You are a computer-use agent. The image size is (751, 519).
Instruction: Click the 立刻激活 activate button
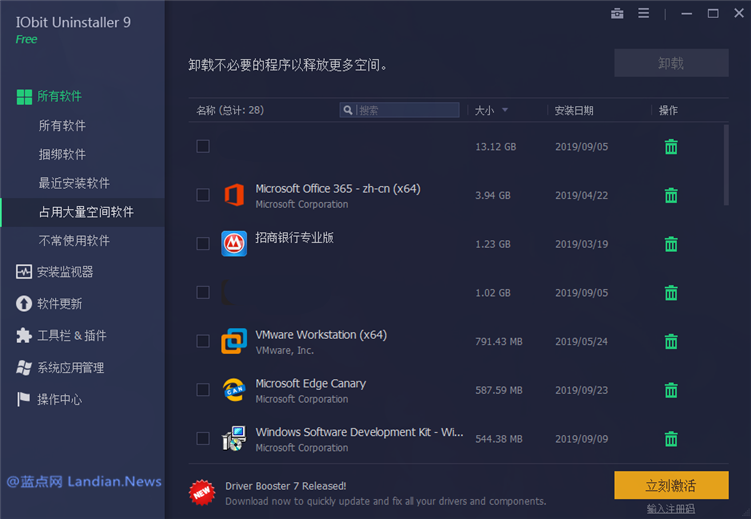671,485
